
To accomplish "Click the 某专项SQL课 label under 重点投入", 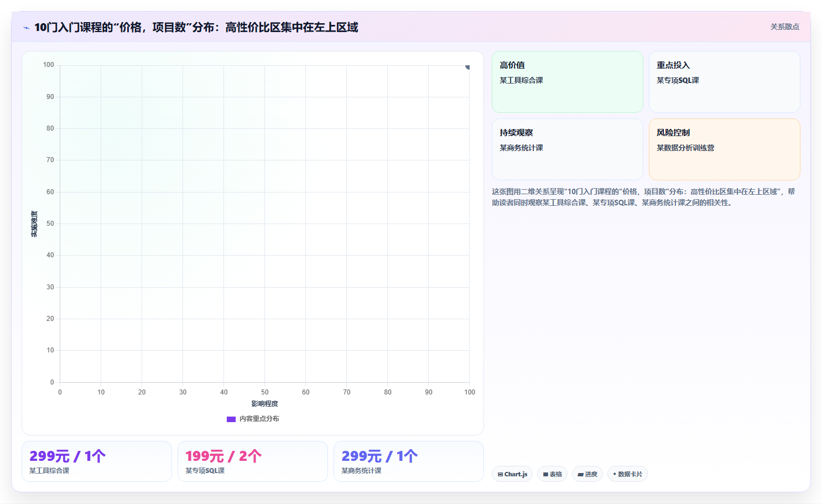I will [x=678, y=80].
